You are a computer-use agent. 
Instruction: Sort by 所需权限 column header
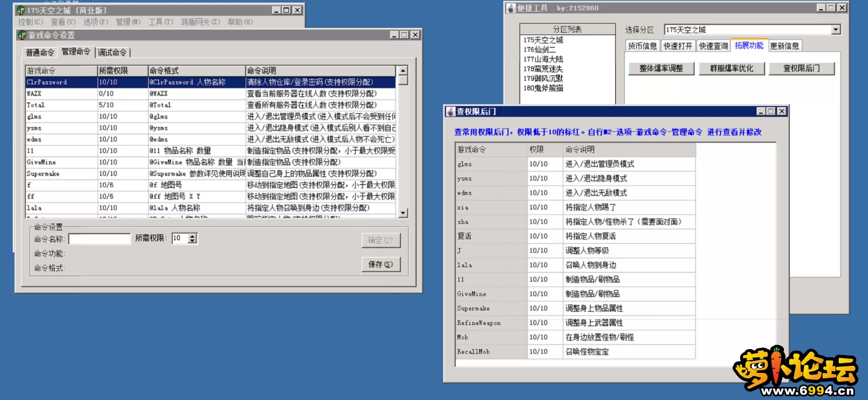click(123, 71)
